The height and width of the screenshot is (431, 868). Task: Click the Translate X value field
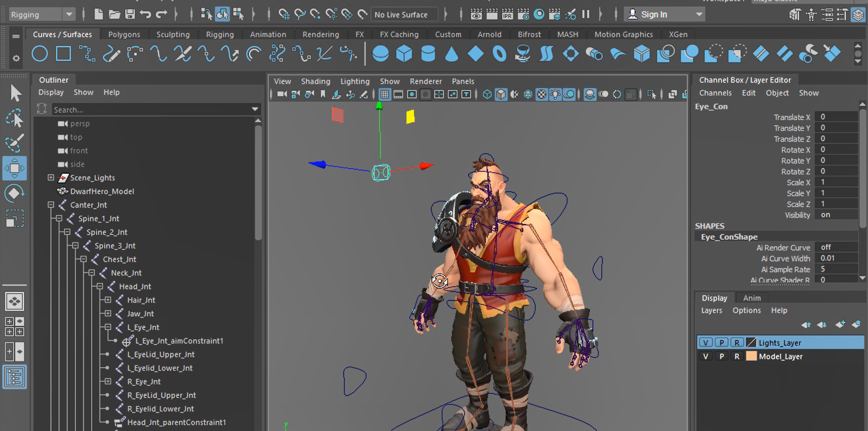[836, 117]
